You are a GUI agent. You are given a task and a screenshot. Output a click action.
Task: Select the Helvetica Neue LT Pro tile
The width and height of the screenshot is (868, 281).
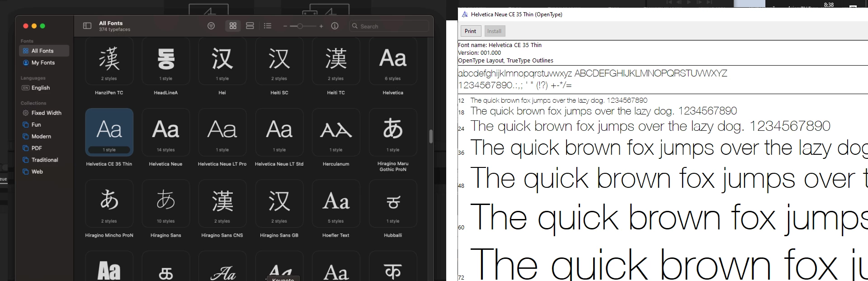point(222,132)
